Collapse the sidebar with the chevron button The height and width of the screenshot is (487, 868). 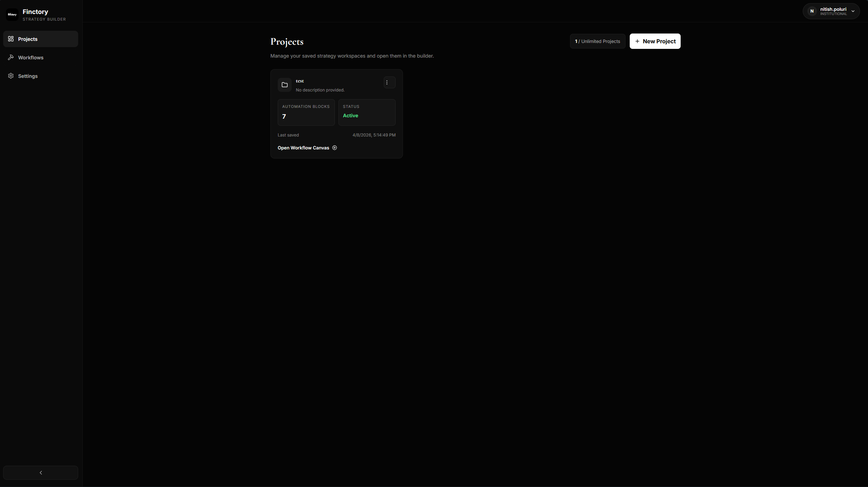(x=41, y=473)
